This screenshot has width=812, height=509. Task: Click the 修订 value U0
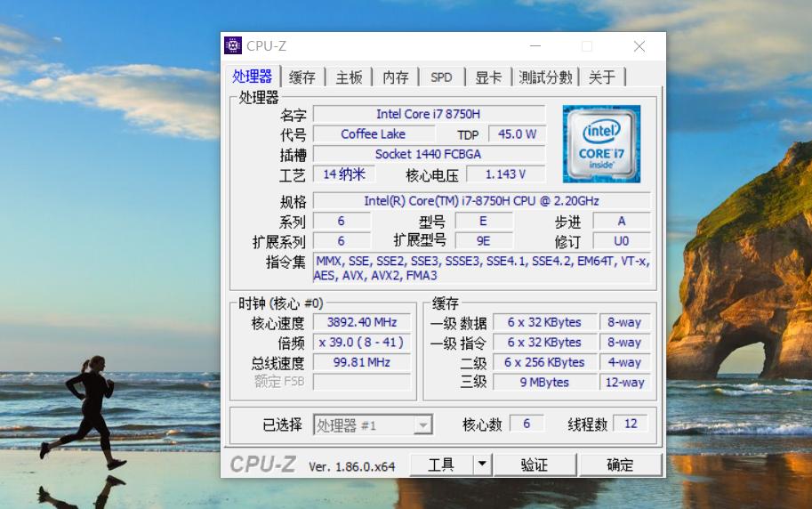coord(622,241)
